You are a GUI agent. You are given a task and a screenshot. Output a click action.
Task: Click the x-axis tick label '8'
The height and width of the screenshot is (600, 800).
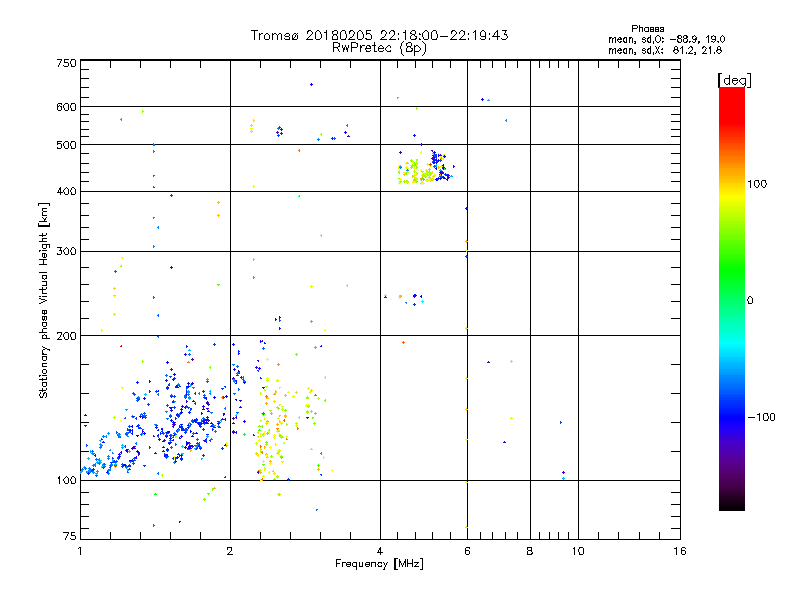(x=530, y=551)
